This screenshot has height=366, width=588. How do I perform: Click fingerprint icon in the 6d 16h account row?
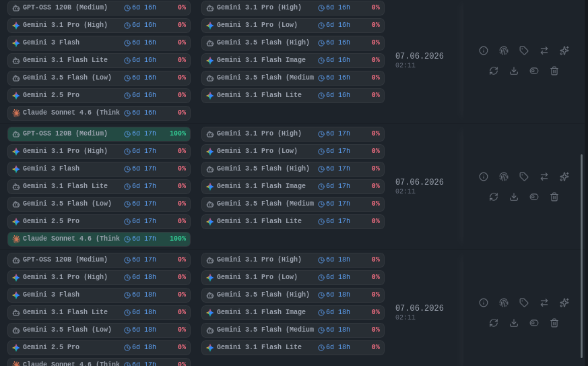(504, 51)
